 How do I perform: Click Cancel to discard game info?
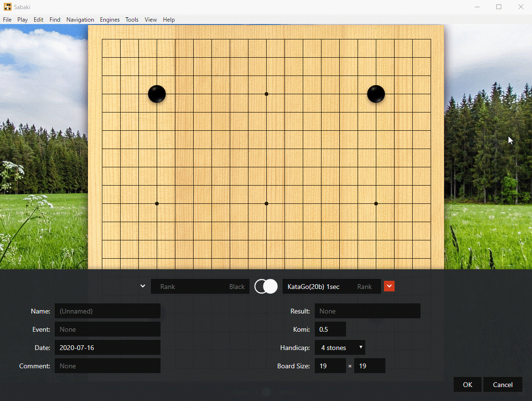click(x=503, y=384)
